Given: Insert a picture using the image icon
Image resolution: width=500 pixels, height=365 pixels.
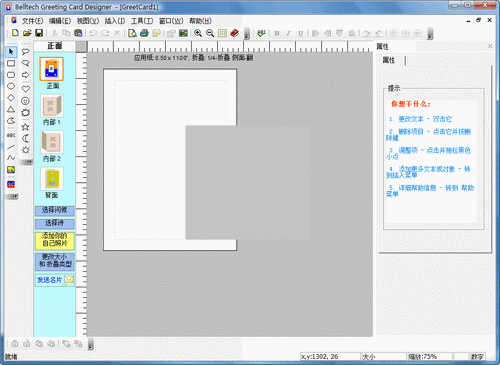Looking at the screenshot, I should click(183, 33).
